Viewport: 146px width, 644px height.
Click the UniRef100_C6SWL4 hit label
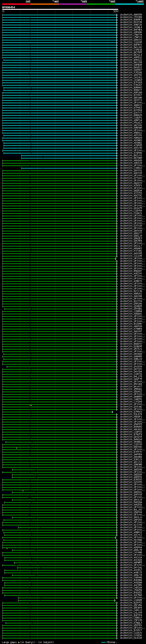click(131, 27)
